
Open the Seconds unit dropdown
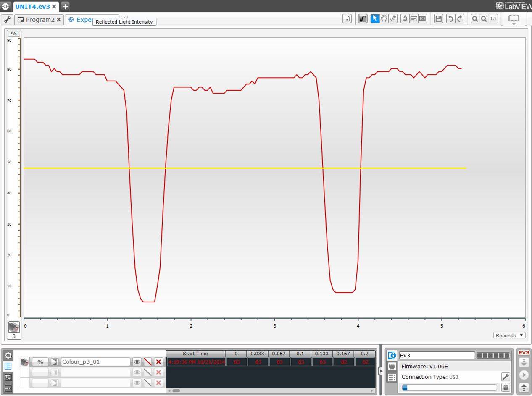coord(509,335)
